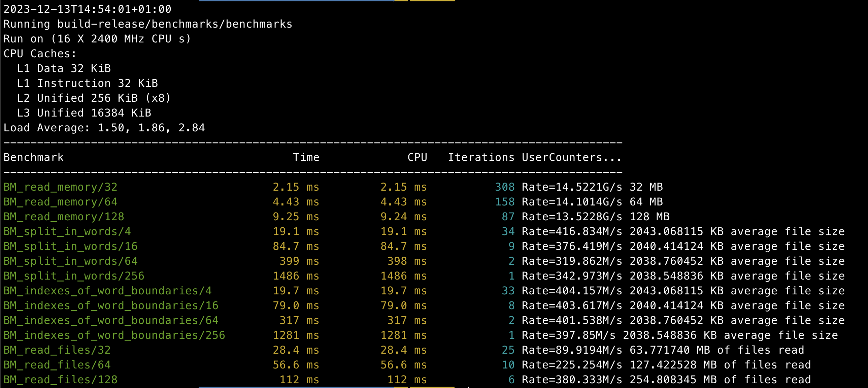The image size is (868, 388).
Task: Click the 'Benchmark' column header
Action: coord(33,157)
